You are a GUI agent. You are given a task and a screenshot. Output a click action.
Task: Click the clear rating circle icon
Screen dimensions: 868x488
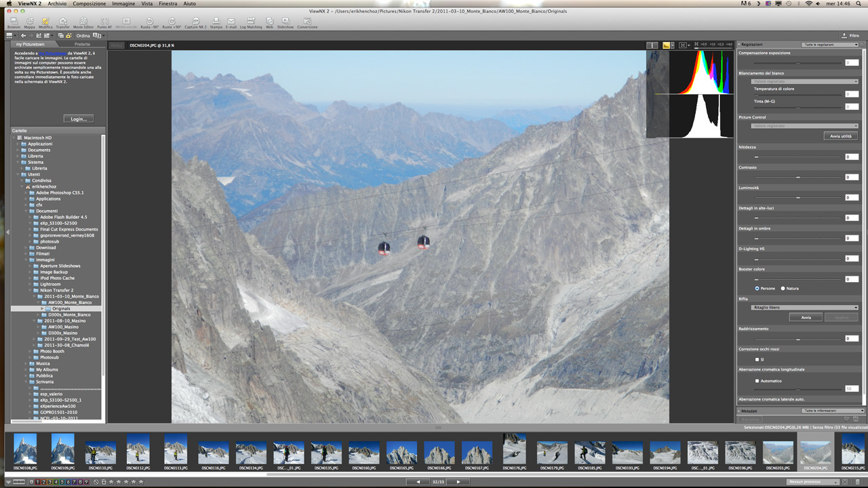point(96,482)
